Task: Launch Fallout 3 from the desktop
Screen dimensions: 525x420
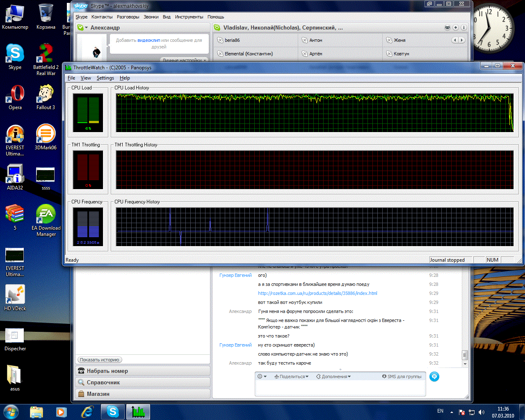Action: [x=46, y=98]
